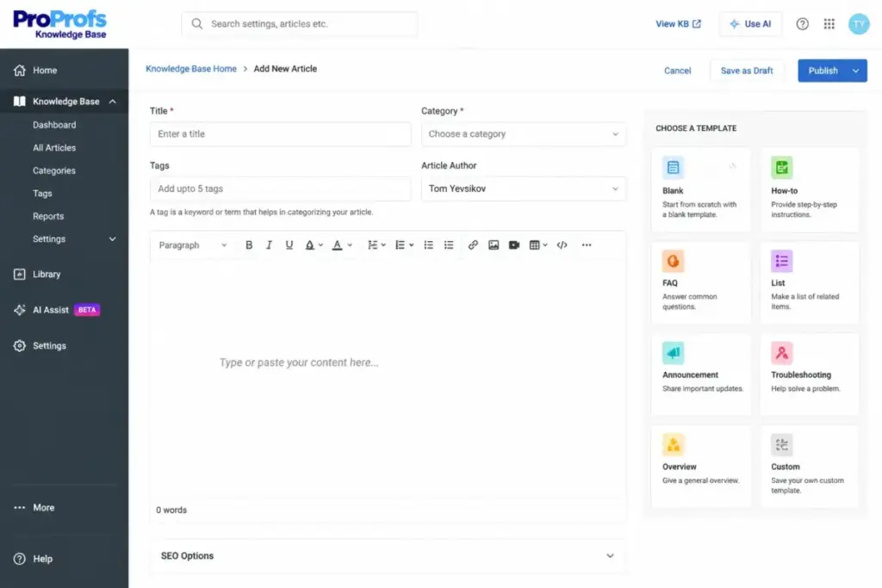Choose the FAQ template
This screenshot has width=882, height=588.
(701, 282)
